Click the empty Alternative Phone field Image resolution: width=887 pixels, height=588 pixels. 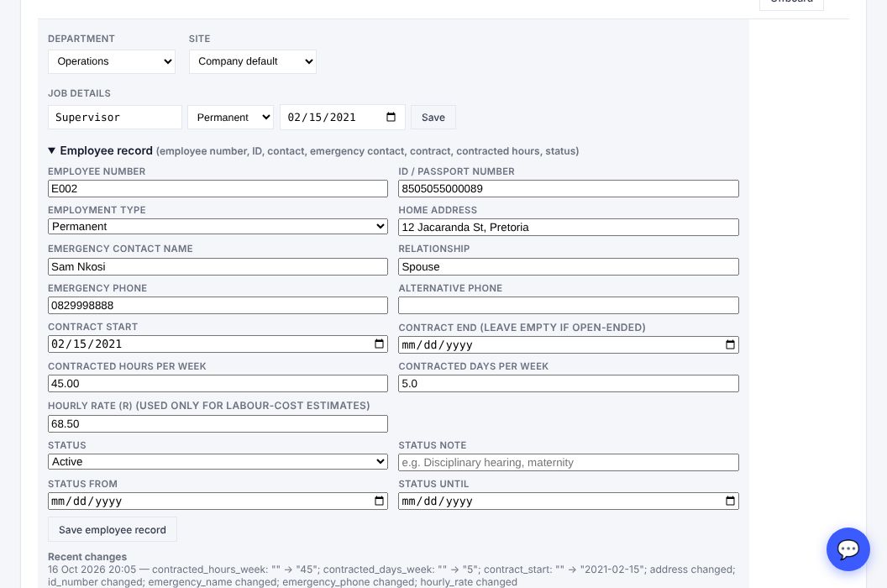tap(569, 305)
